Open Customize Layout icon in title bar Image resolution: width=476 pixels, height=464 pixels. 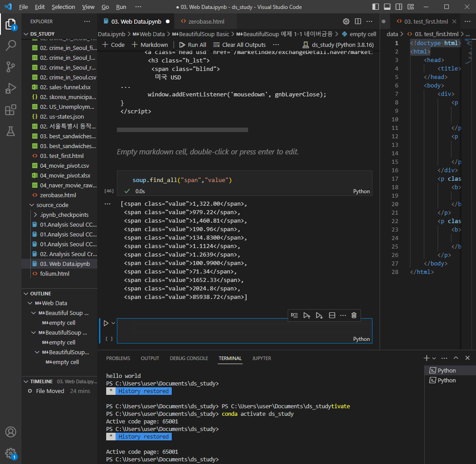(x=411, y=7)
